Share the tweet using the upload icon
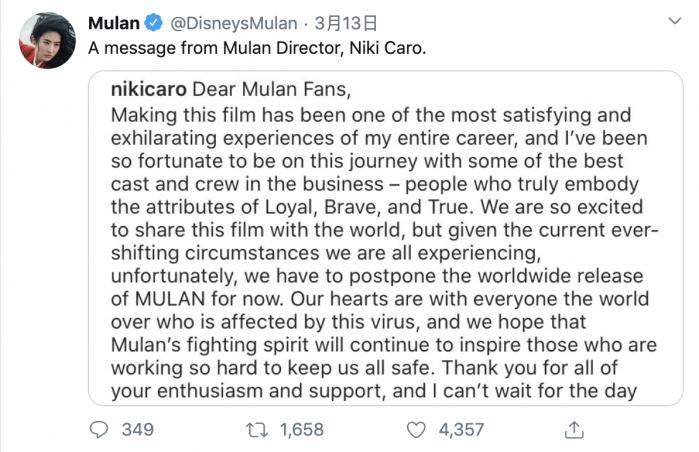Viewport: 699px width, 452px height. (573, 429)
